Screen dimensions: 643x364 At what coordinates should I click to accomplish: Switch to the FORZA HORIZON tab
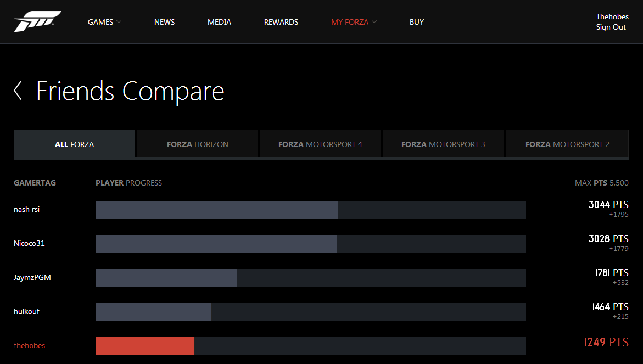click(197, 143)
